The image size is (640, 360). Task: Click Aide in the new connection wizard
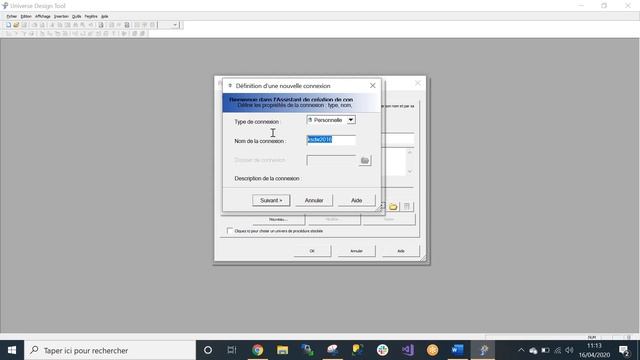coord(356,200)
